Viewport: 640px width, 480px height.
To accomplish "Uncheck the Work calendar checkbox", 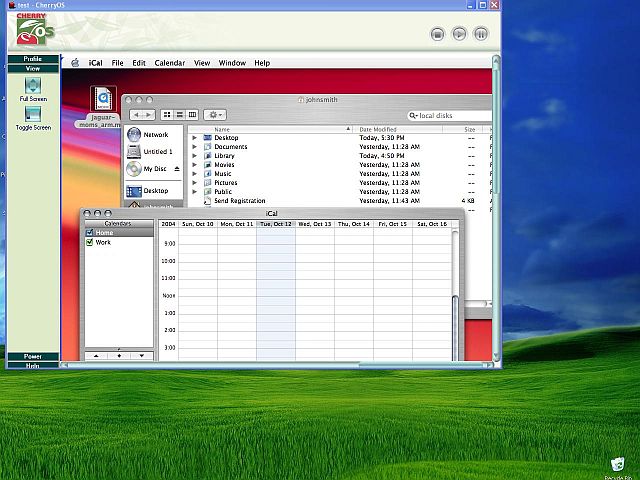I will (90, 242).
